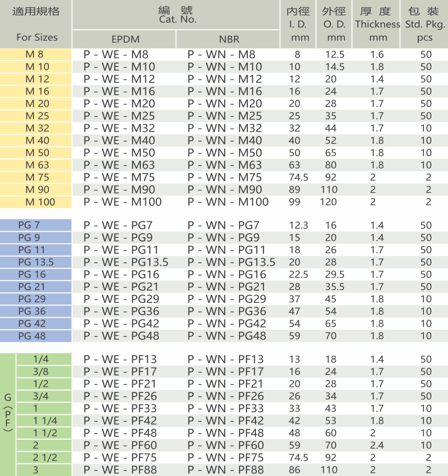
Task: Click the O. D. mm column header
Action: (334, 24)
